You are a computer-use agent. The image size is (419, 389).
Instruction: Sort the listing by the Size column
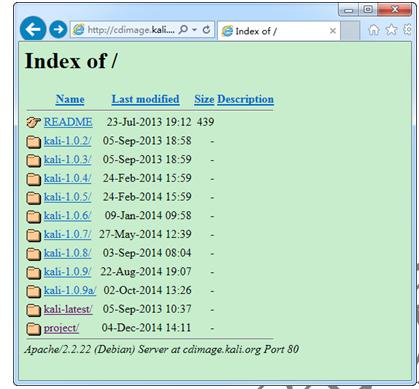tap(204, 99)
